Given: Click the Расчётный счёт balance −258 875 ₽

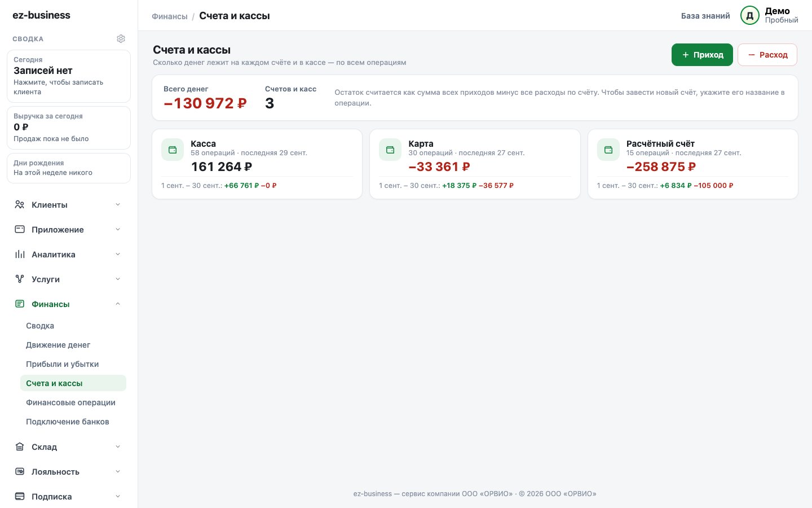Looking at the screenshot, I should (x=661, y=167).
